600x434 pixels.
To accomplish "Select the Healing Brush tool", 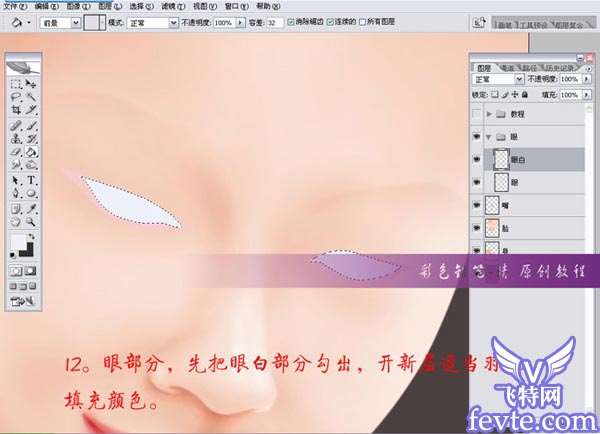I will [16, 126].
